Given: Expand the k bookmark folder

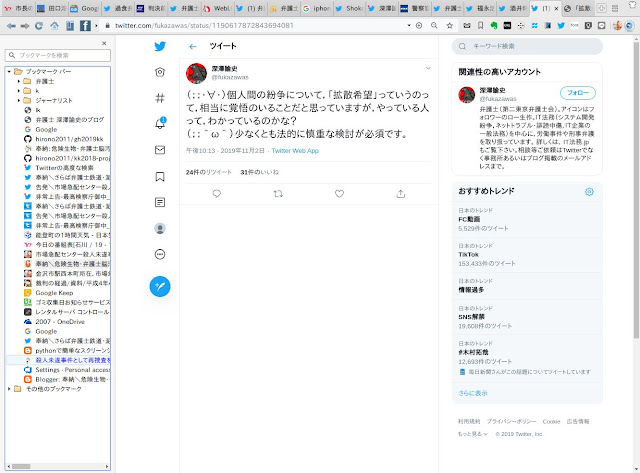Looking at the screenshot, I should [18, 91].
